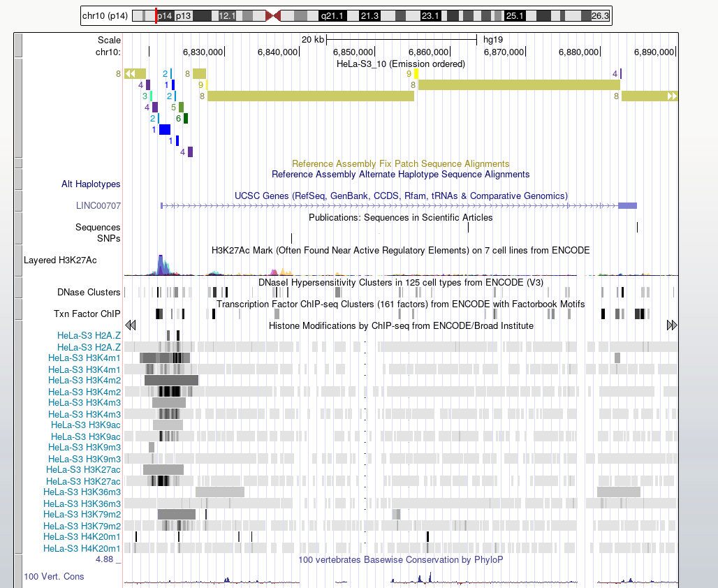The image size is (718, 588).
Task: Click the Txn Factor ChIP track label
Action: point(87,314)
